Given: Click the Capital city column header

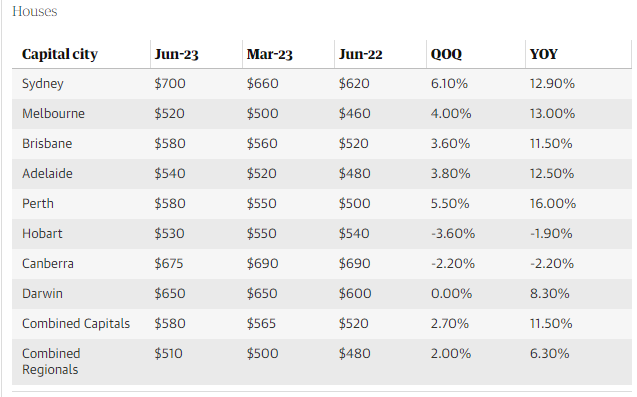Looking at the screenshot, I should point(60,54).
